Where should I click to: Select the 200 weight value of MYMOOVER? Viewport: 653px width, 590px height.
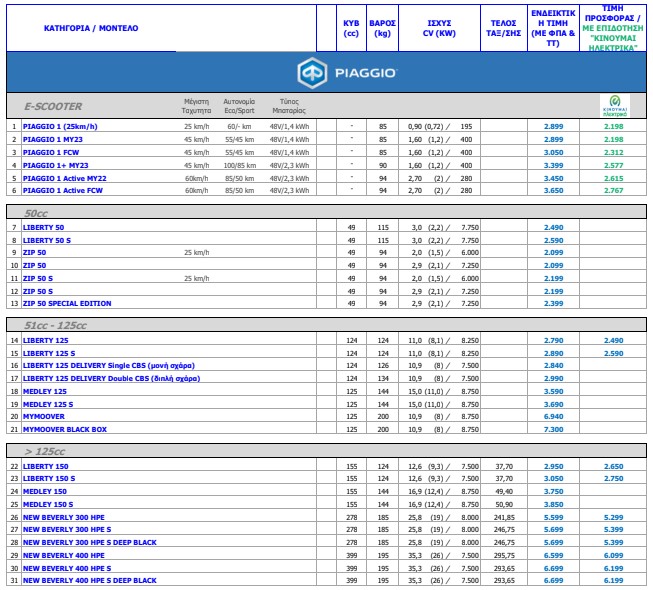[383, 416]
